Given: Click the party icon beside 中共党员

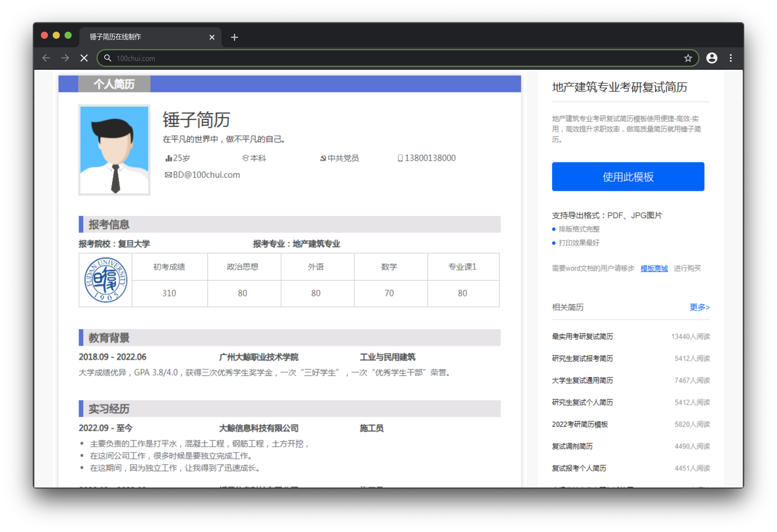Looking at the screenshot, I should pos(323,158).
